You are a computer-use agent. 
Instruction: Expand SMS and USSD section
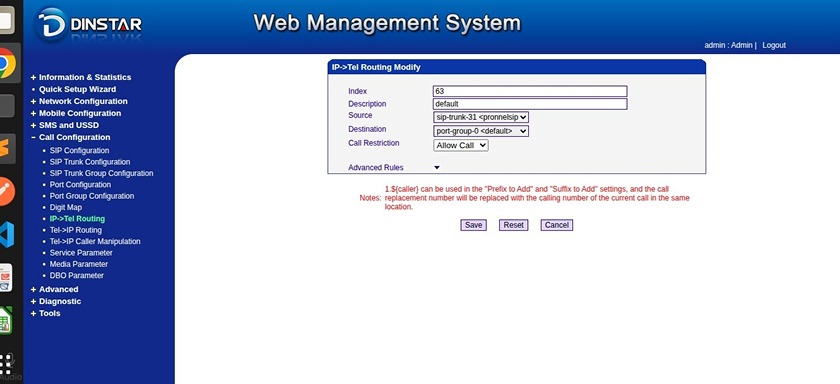tap(69, 125)
